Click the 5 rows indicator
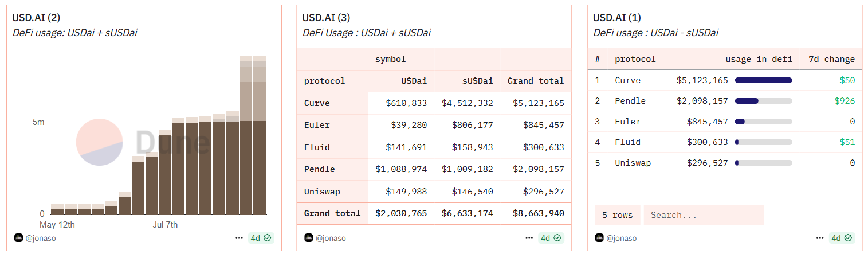Image resolution: width=868 pixels, height=254 pixels. coord(617,215)
